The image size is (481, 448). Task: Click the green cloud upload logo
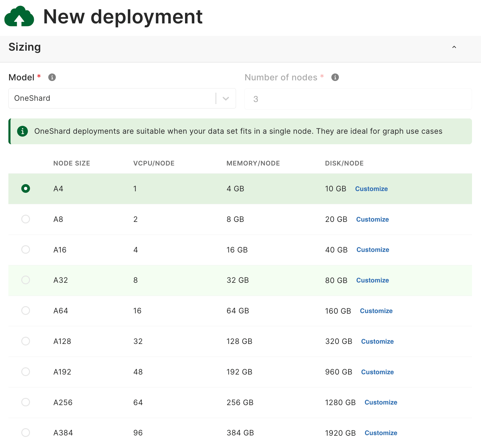19,16
